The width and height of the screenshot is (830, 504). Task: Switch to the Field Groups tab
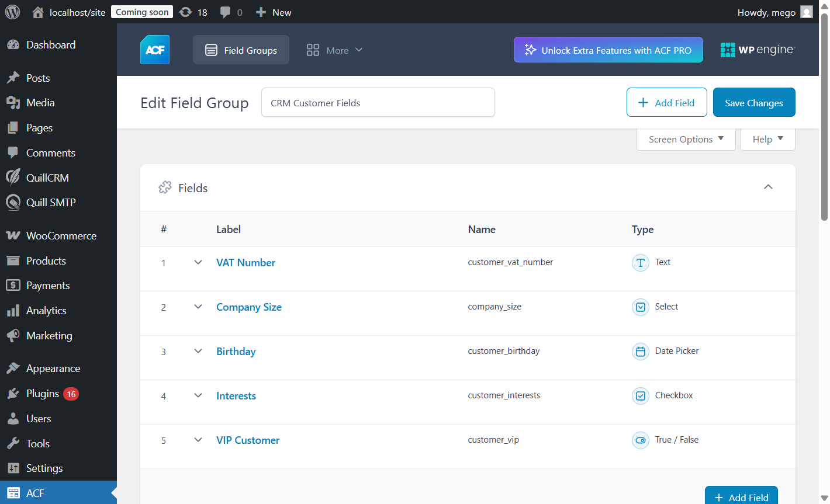click(240, 50)
